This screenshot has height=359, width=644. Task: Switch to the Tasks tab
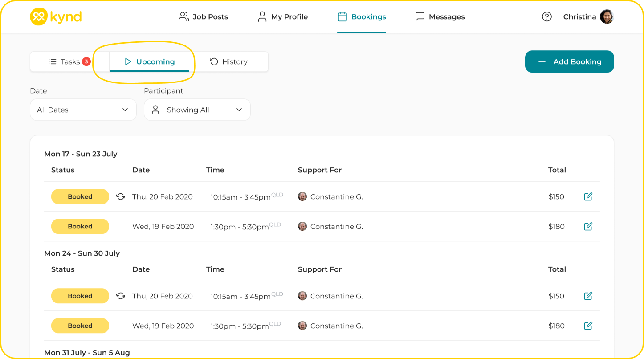tap(65, 62)
